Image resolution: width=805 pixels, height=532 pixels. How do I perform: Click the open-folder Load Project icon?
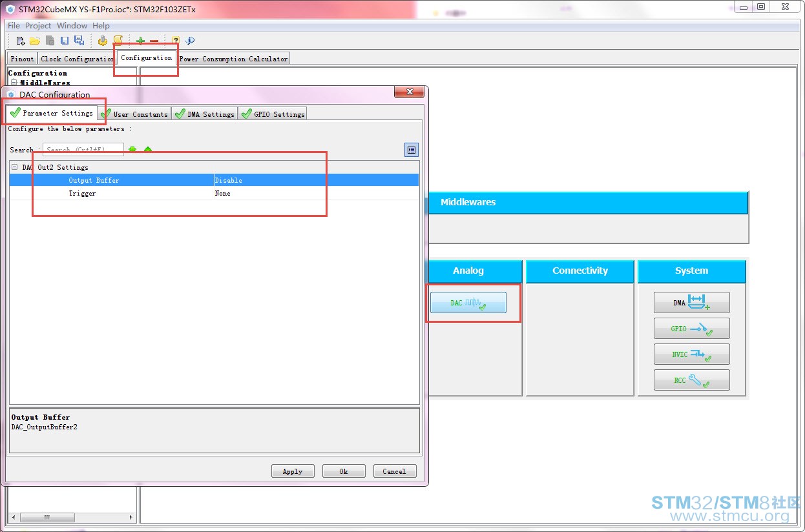pyautogui.click(x=35, y=41)
